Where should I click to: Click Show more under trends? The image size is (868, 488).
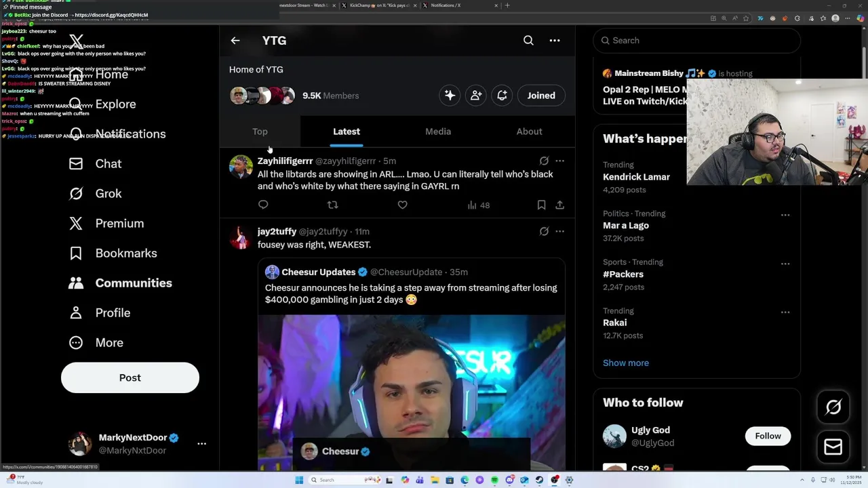click(626, 363)
